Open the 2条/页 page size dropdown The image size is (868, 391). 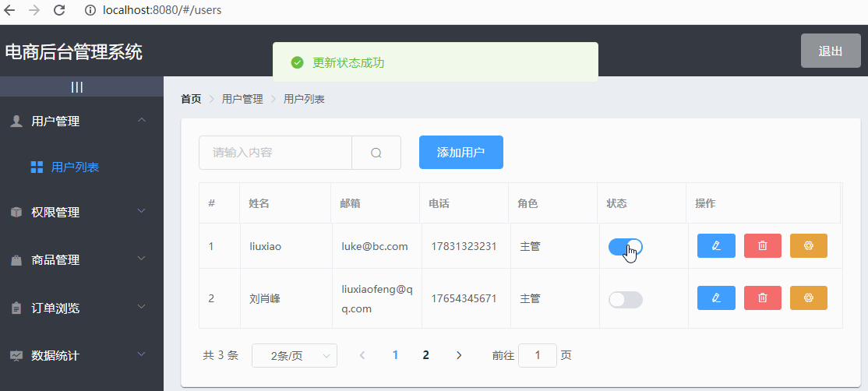pos(295,356)
